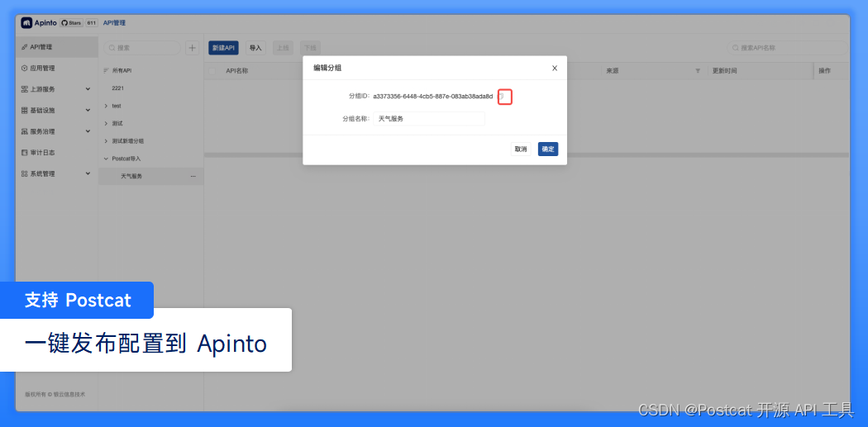Toggle the select-all checkbox in table header

212,71
